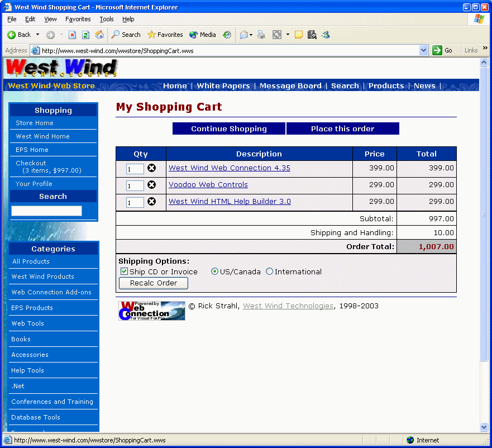Remove West Wind HTML Help Builder 3.0 item
This screenshot has width=492, height=448.
pos(151,202)
